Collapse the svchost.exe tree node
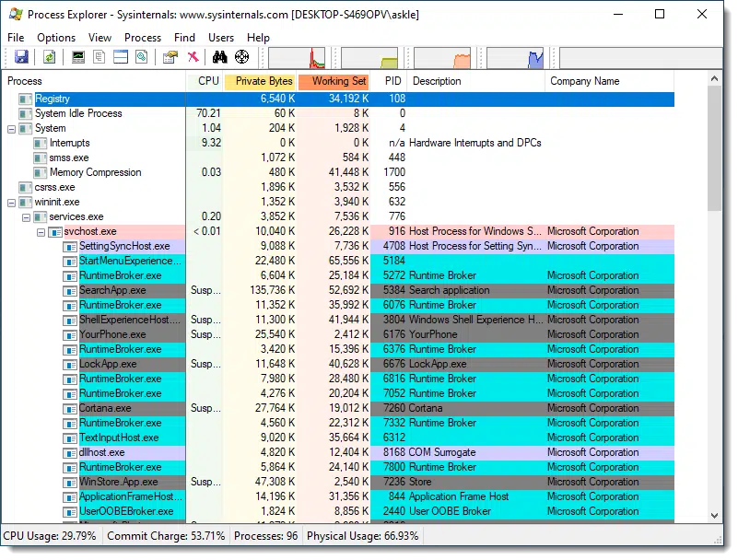The image size is (738, 560). (41, 232)
